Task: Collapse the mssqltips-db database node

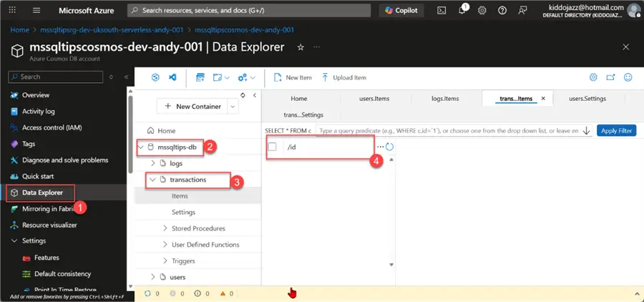Action: coord(140,147)
